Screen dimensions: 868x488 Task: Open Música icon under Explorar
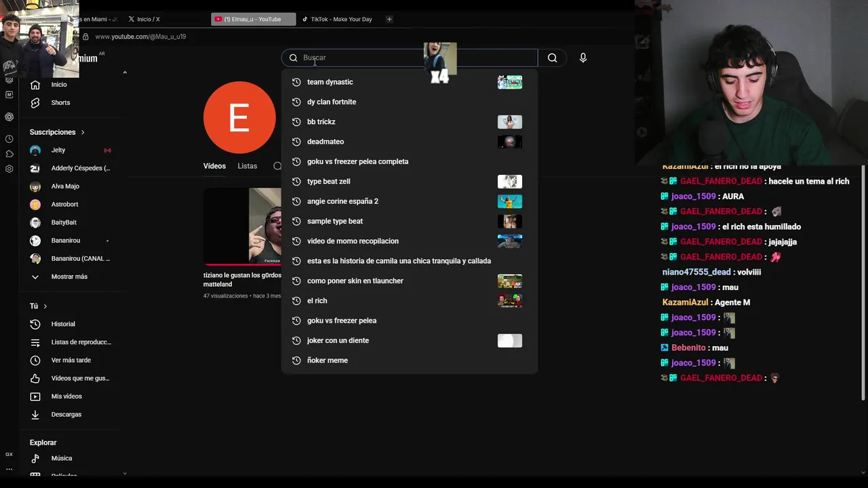click(x=35, y=458)
